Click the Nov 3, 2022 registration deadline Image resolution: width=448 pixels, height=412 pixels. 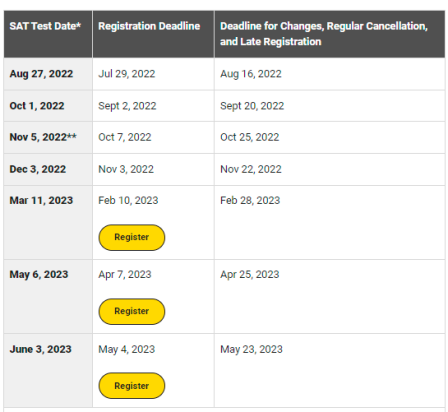(126, 169)
